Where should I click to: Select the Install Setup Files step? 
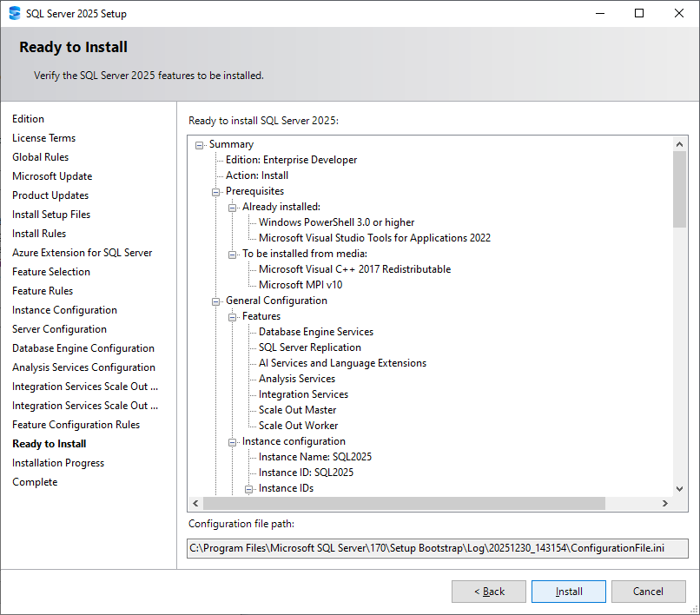(51, 215)
